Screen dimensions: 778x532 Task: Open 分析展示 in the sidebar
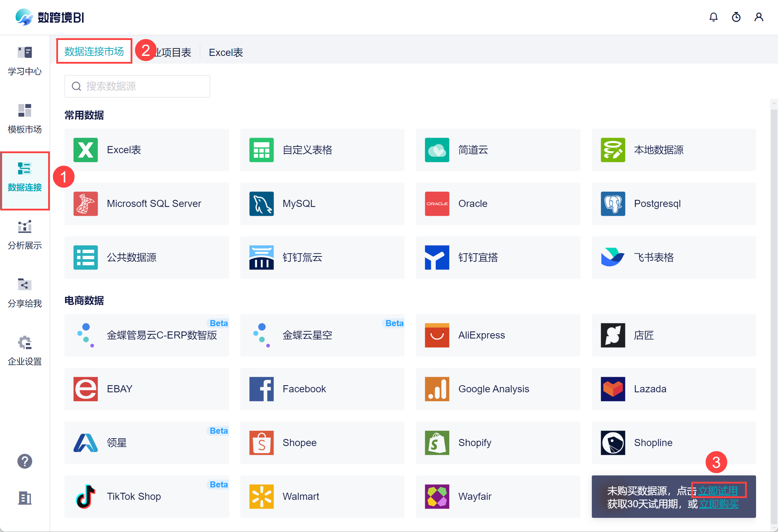coord(25,235)
